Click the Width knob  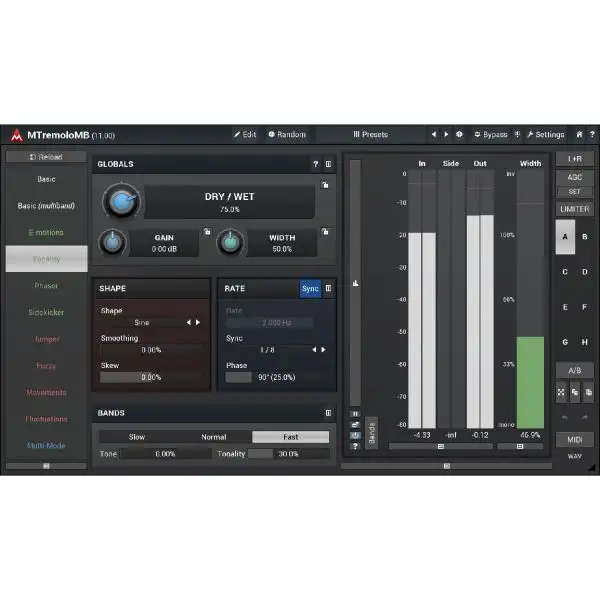[x=230, y=243]
